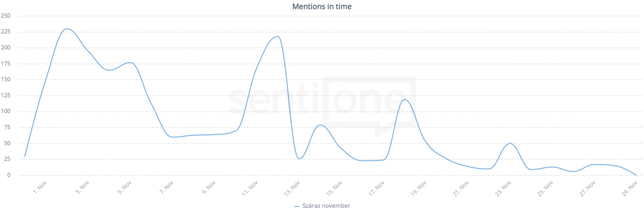Click the 17. Nov axis label

tap(376, 188)
